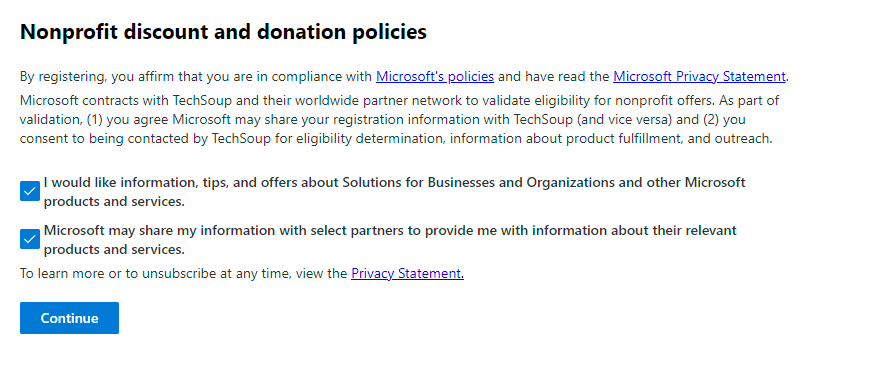Click the text "and have read the" between links
This screenshot has width=871, height=366.
coord(553,77)
